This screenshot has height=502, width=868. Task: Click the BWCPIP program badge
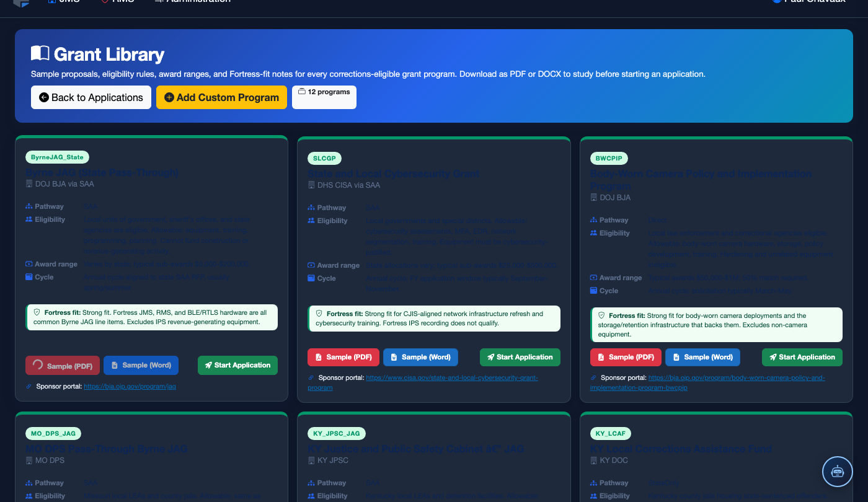pos(608,159)
